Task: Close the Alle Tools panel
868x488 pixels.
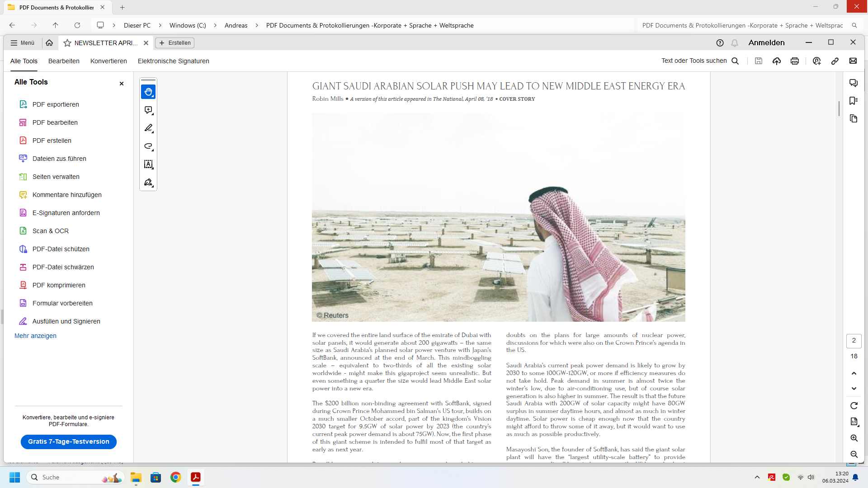Action: click(122, 84)
